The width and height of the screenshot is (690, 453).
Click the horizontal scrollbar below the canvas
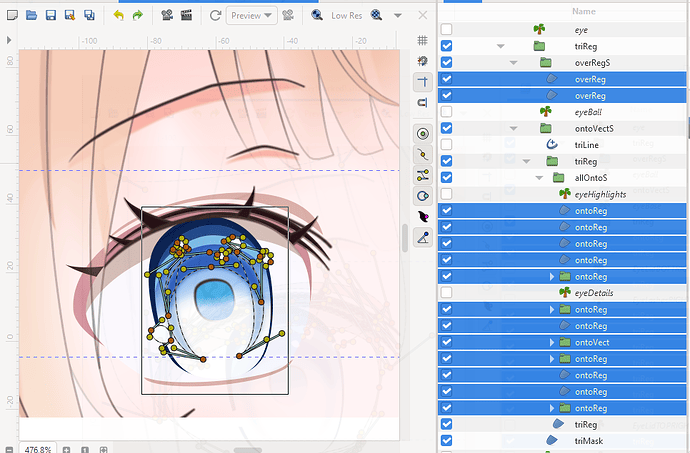pos(248,450)
